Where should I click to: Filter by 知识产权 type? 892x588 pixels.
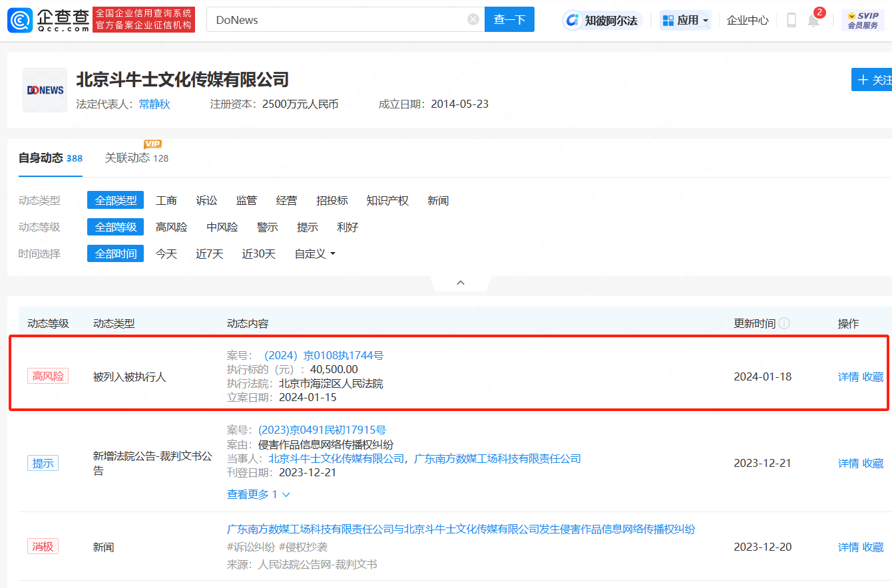pyautogui.click(x=387, y=200)
